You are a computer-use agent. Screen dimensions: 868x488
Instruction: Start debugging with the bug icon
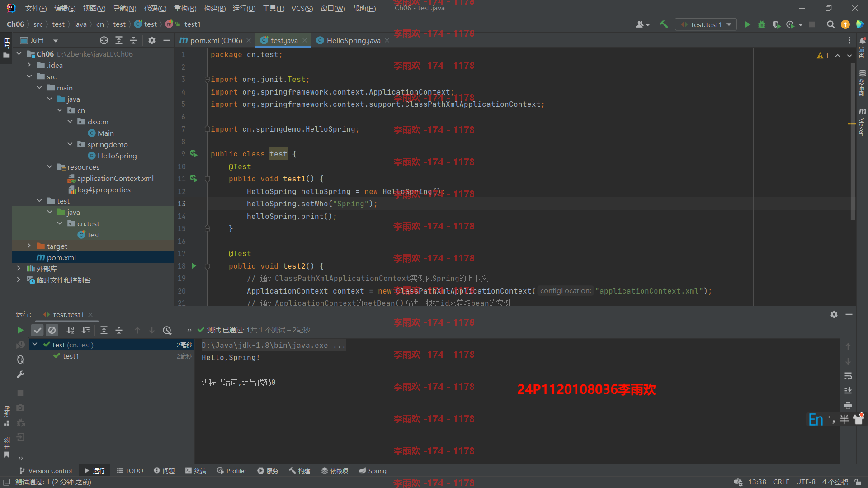point(762,24)
